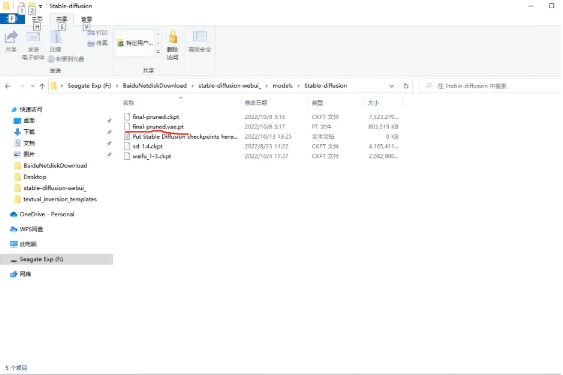Viewport: 563px width, 375px height.
Task: Switch to the Home (主页) ribbon tab
Action: click(x=37, y=19)
